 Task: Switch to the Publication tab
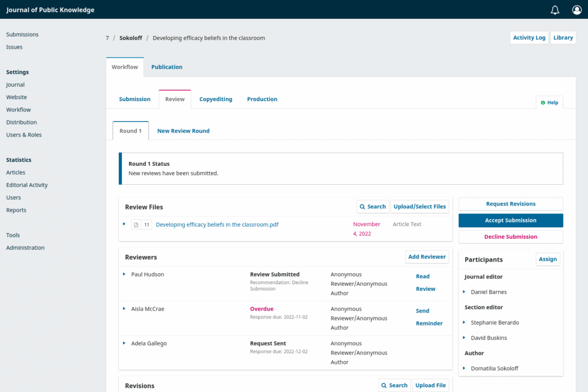point(167,67)
